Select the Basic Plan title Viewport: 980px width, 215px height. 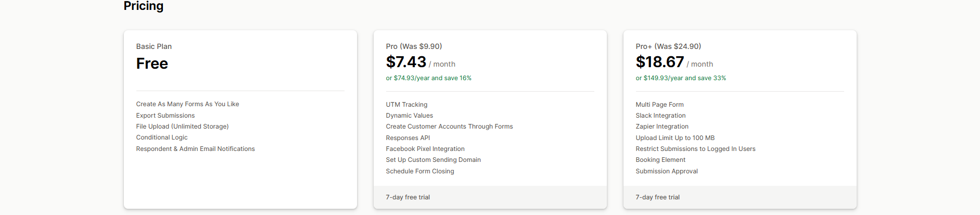[154, 46]
